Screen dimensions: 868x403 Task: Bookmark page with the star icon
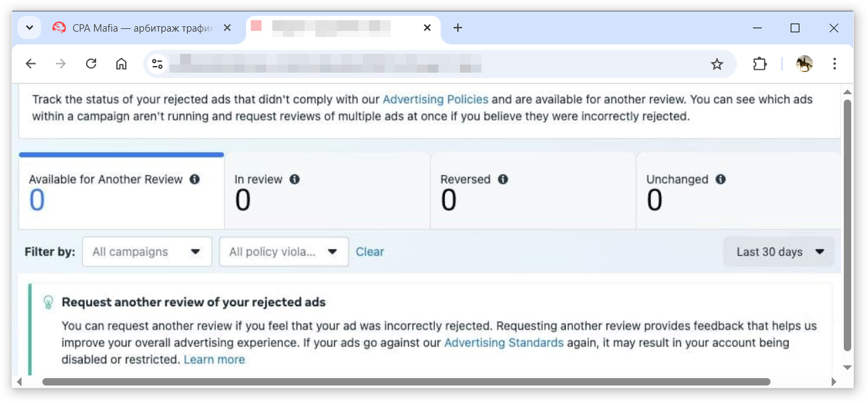tap(717, 64)
